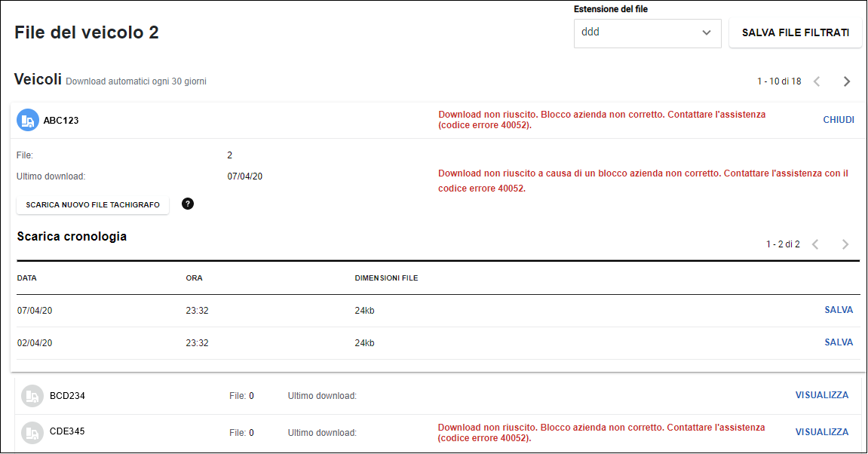Select the ABC123 vehicle name
This screenshot has width=868, height=454.
61,121
